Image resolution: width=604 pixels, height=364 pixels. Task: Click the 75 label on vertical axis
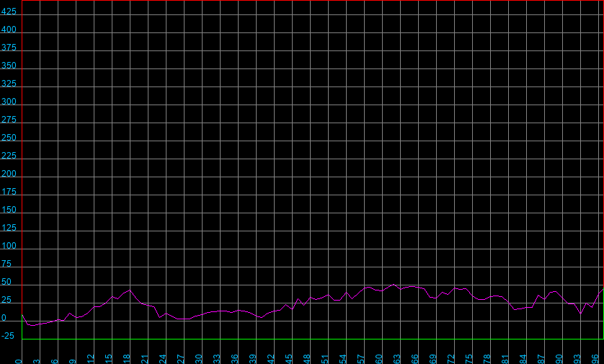pyautogui.click(x=6, y=264)
